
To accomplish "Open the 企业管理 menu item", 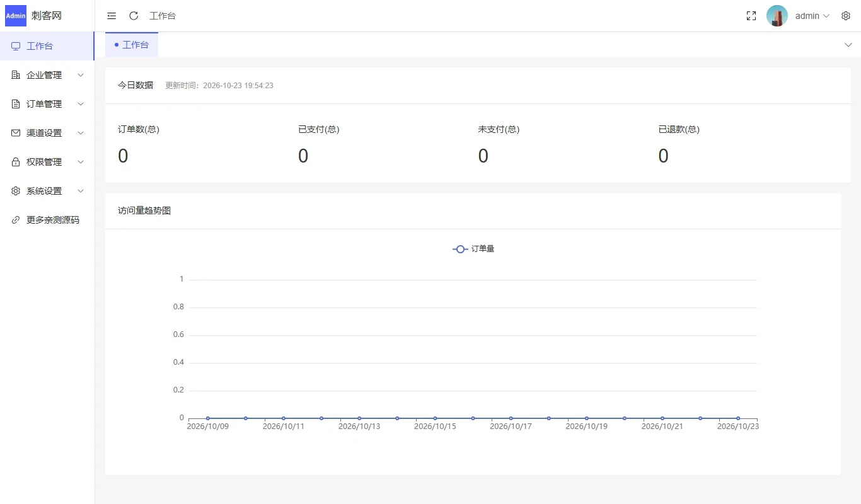I will (47, 75).
